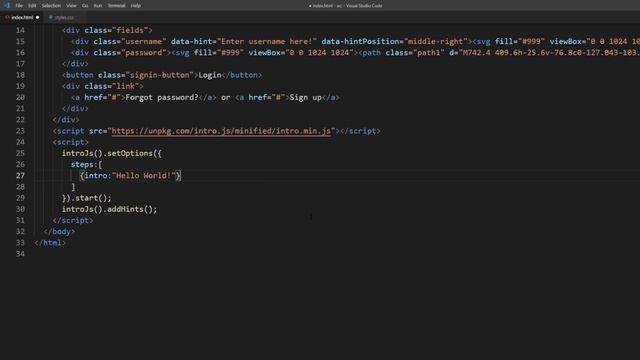The image size is (640, 360).
Task: Click the CSS file icon on styles.css tab
Action: pyautogui.click(x=51, y=18)
